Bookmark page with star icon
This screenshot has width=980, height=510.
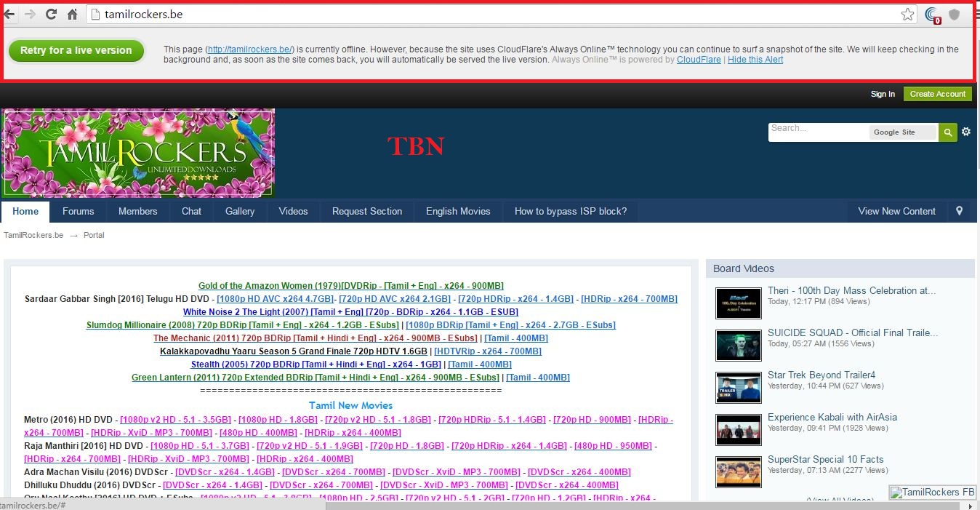point(907,15)
